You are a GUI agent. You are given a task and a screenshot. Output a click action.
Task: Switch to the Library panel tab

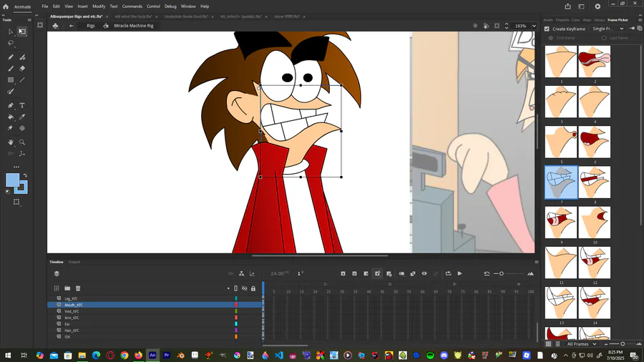pyautogui.click(x=599, y=20)
